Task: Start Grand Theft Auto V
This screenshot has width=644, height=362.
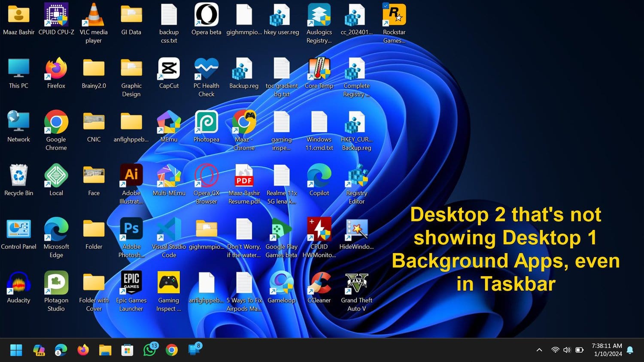Action: click(x=356, y=282)
